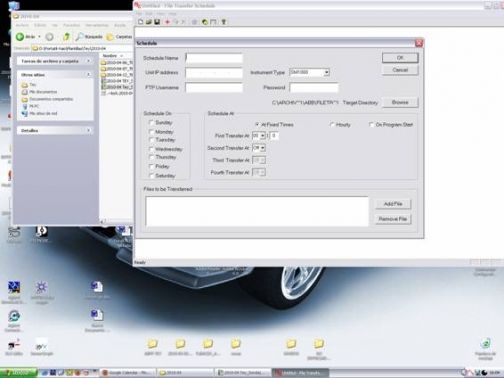
Task: Click the Password field
Action: (x=314, y=87)
